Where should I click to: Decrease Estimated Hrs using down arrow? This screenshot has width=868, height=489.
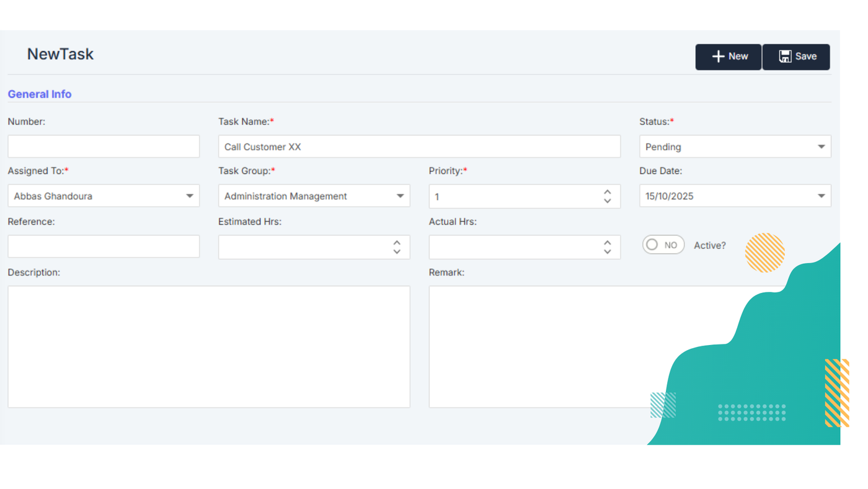[397, 252]
